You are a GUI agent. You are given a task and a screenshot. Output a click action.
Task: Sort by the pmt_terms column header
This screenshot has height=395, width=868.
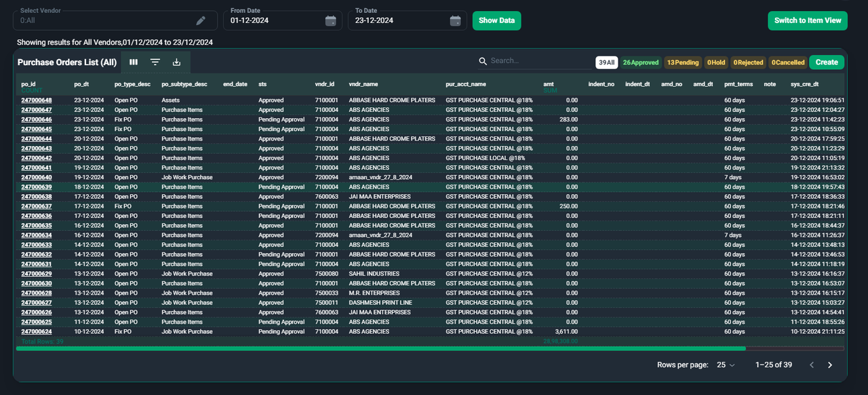tap(738, 84)
